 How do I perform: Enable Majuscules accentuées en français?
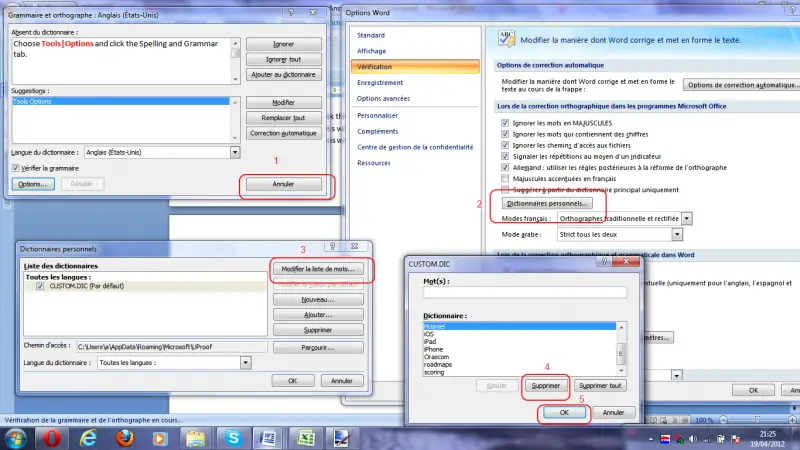point(505,179)
